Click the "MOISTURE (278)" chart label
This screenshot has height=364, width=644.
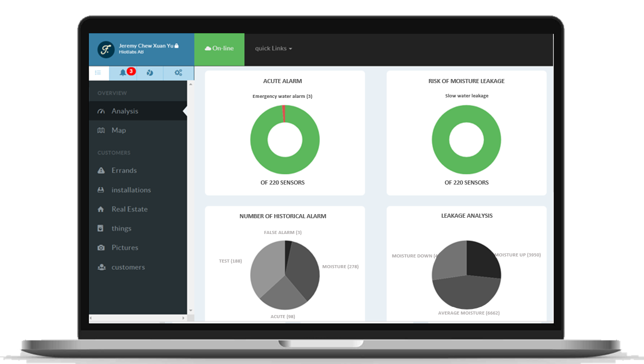tap(340, 267)
